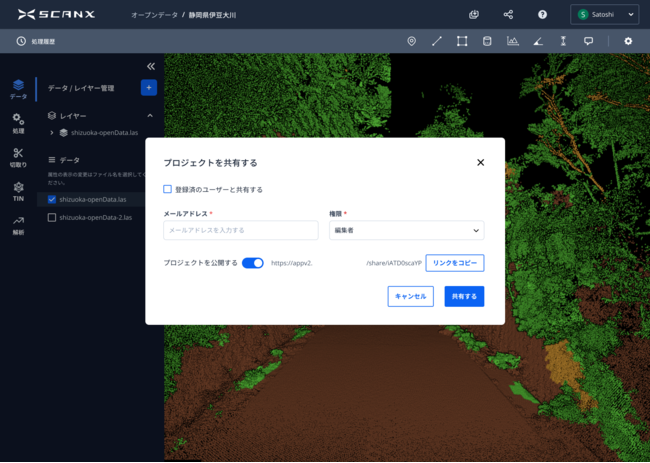The image size is (650, 463).
Task: Click the 共有する button
Action: [x=464, y=296]
